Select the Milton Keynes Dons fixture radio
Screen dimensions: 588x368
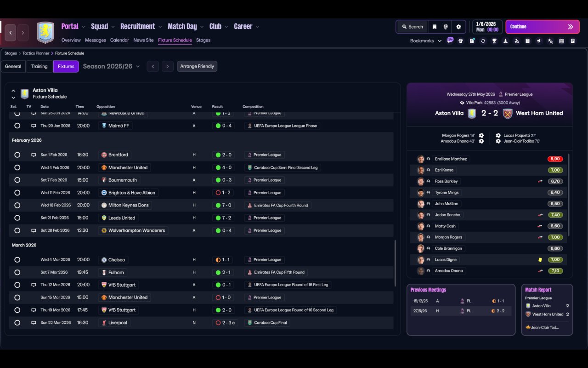coord(17,205)
